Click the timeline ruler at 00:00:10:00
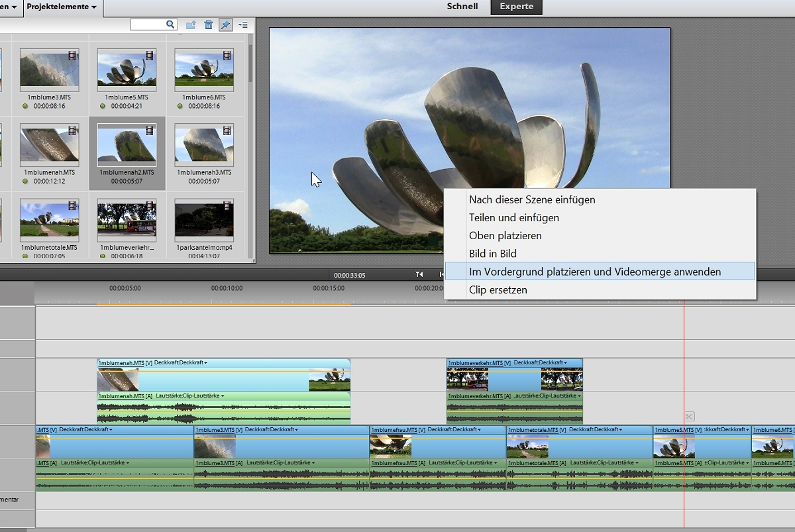The width and height of the screenshot is (795, 532). [227, 289]
